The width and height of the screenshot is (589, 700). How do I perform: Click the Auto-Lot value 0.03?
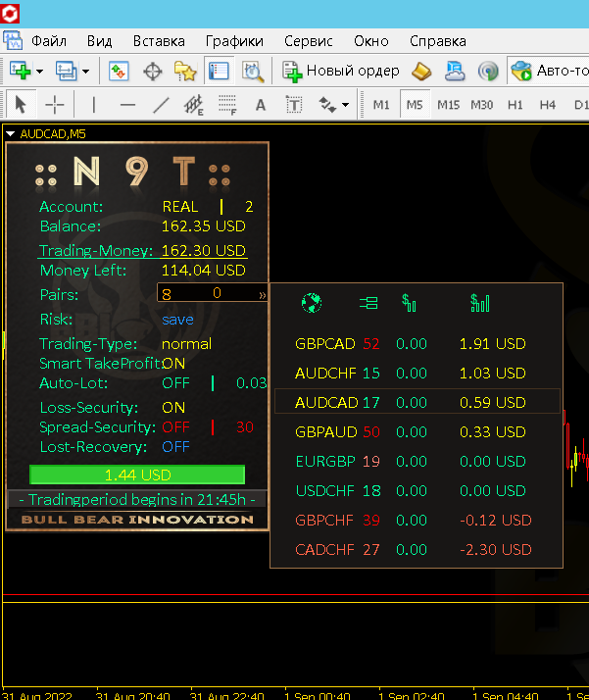(252, 383)
